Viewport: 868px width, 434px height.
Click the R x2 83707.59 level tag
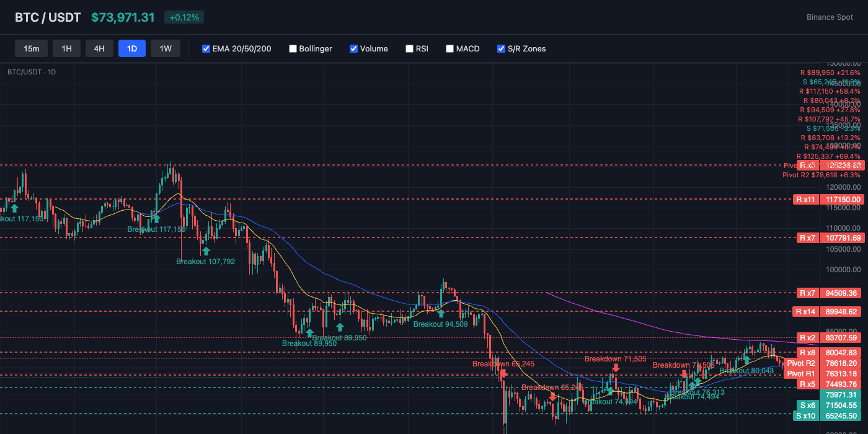point(830,338)
